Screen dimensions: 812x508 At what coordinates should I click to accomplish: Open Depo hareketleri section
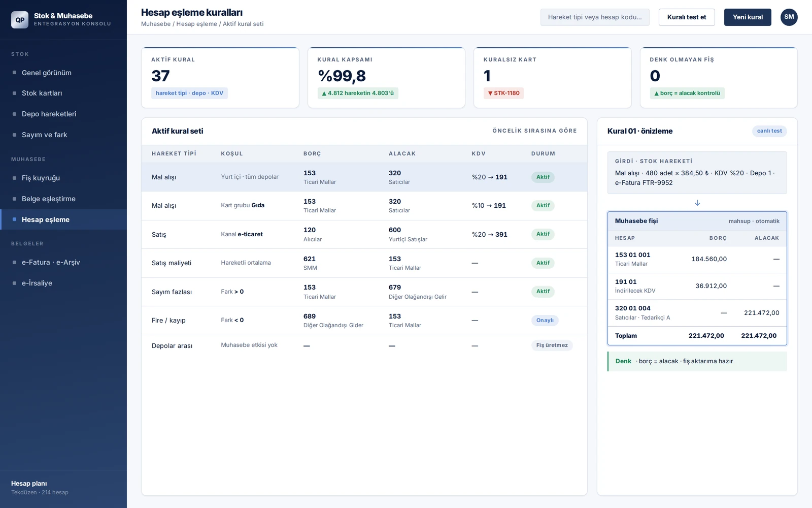click(x=63, y=114)
